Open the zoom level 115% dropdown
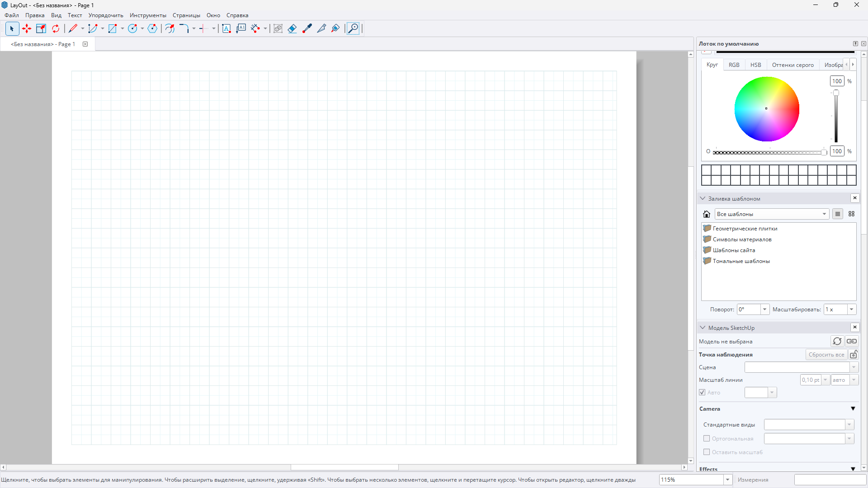The width and height of the screenshot is (868, 488). point(727,479)
